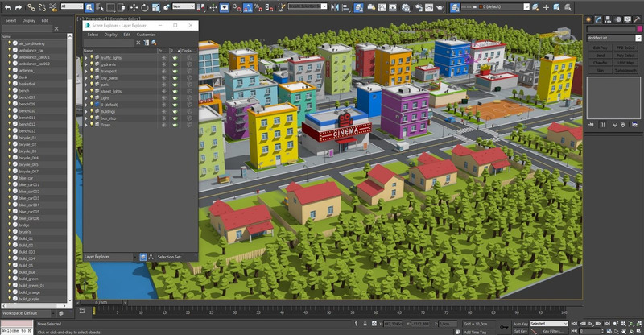The height and width of the screenshot is (335, 644).
Task: Click the FFD 2x2x2 modifier button
Action: (x=625, y=48)
